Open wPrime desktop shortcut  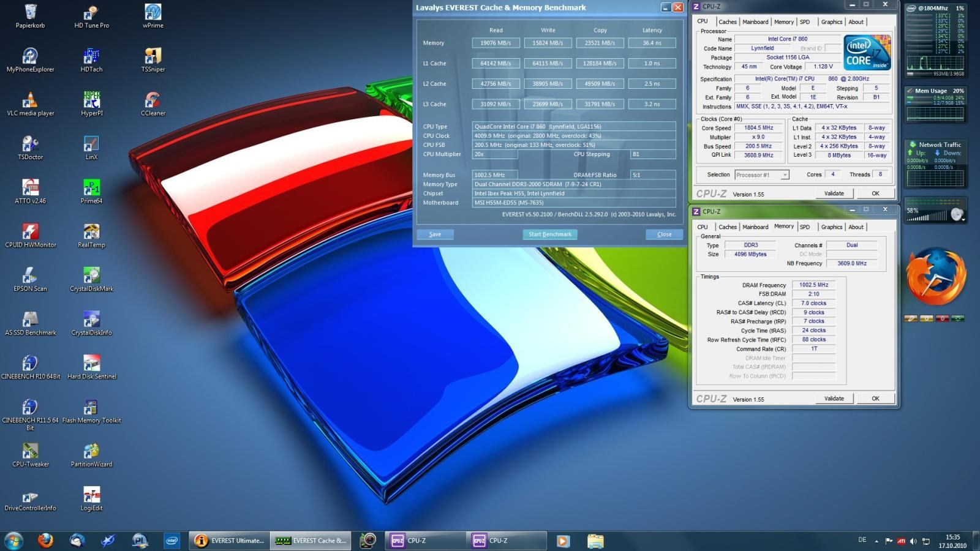[x=153, y=17]
